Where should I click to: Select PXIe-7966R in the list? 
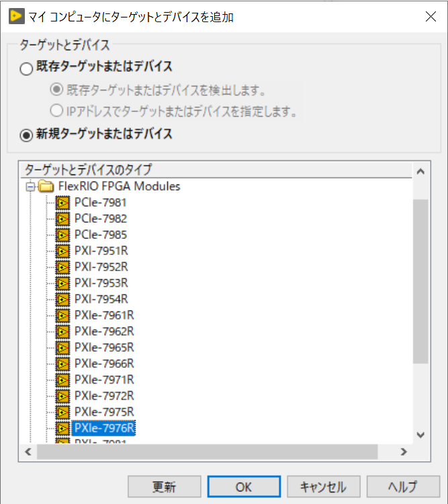pyautogui.click(x=104, y=364)
